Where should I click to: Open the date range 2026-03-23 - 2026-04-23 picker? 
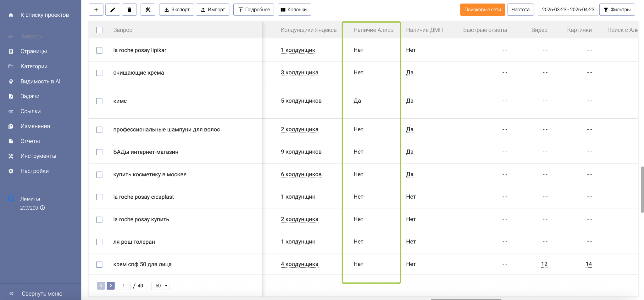point(568,10)
